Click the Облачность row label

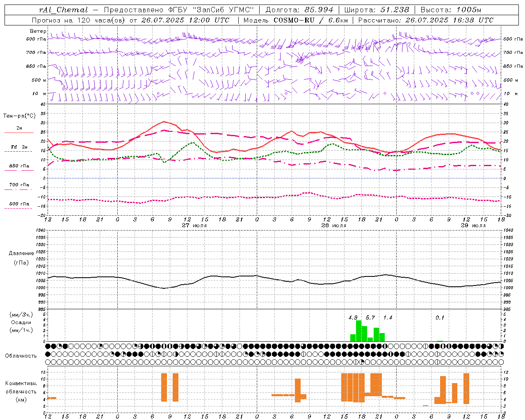click(21, 356)
